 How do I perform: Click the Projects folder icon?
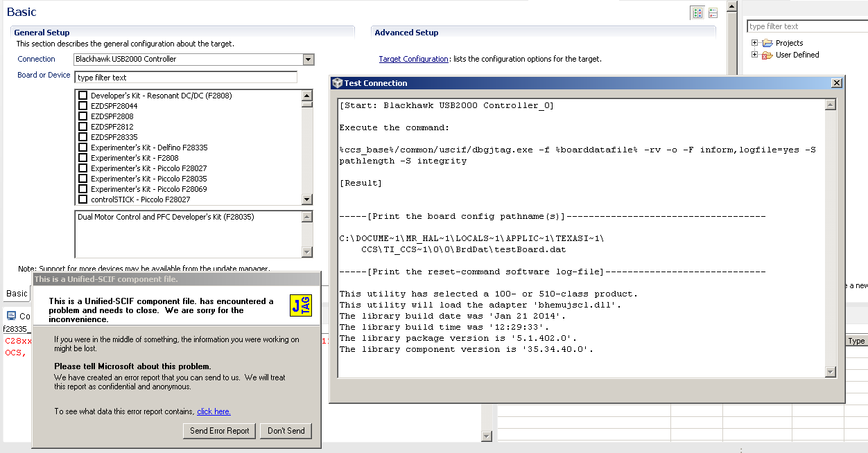[x=767, y=43]
